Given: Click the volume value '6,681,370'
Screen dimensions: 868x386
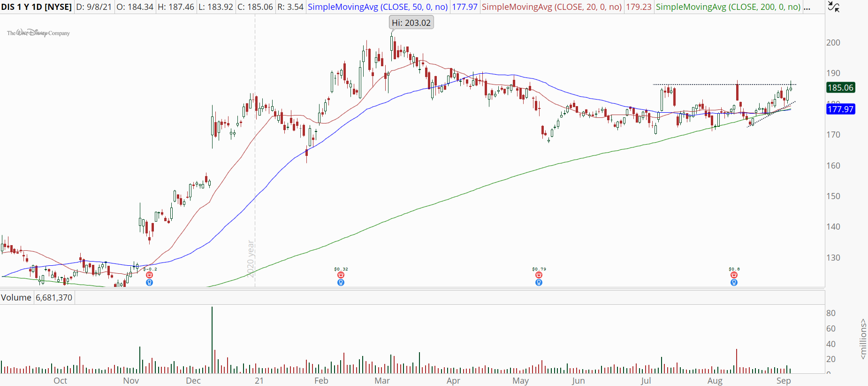Looking at the screenshot, I should tap(54, 298).
